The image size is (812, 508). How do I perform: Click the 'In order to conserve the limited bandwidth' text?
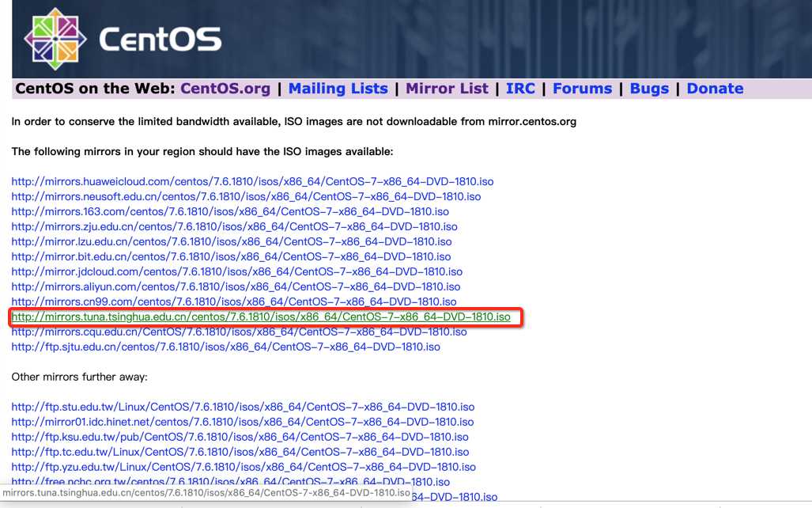(293, 122)
